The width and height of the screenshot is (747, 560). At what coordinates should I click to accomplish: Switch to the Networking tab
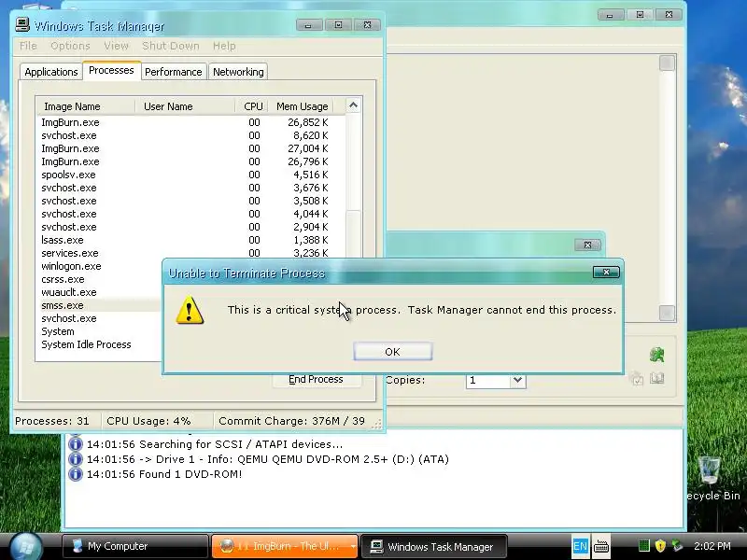(238, 72)
